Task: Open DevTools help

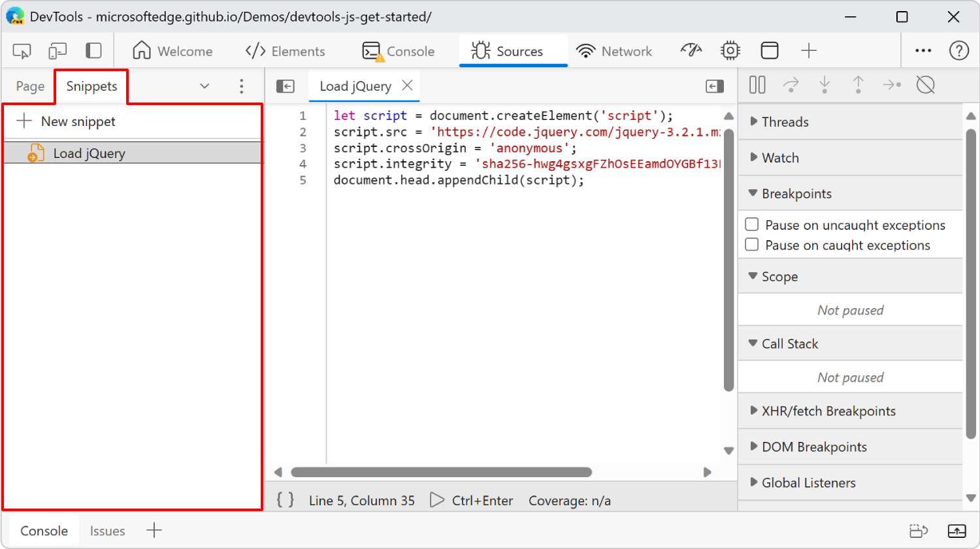Action: pyautogui.click(x=958, y=50)
